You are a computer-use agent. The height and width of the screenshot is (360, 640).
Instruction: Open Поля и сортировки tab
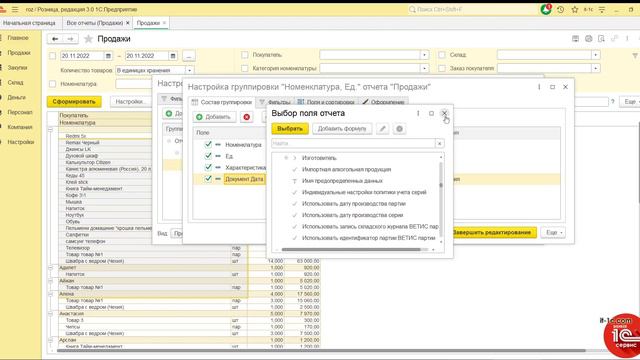(x=326, y=102)
